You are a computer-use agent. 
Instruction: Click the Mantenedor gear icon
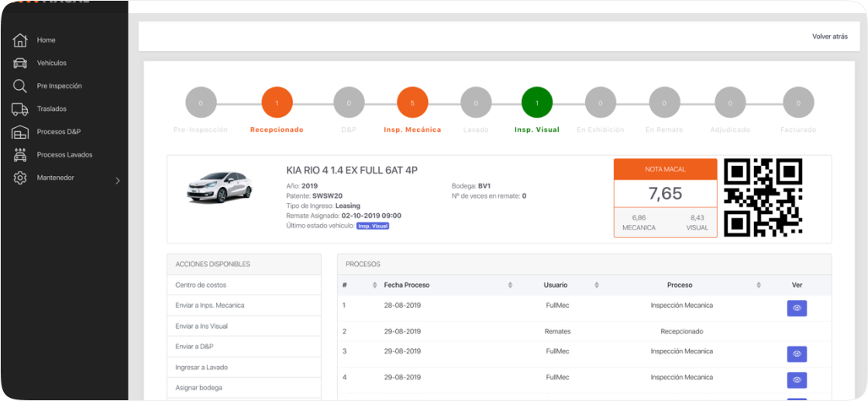pyautogui.click(x=20, y=178)
